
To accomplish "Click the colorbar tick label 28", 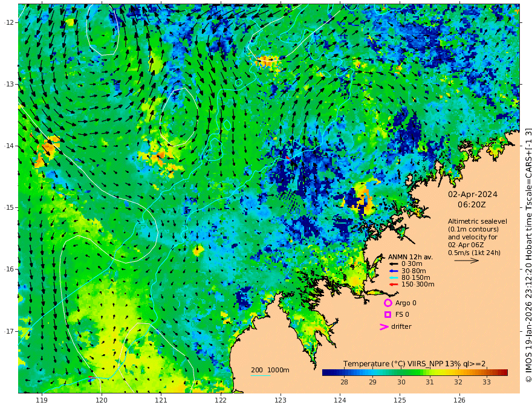I will 344,382.
